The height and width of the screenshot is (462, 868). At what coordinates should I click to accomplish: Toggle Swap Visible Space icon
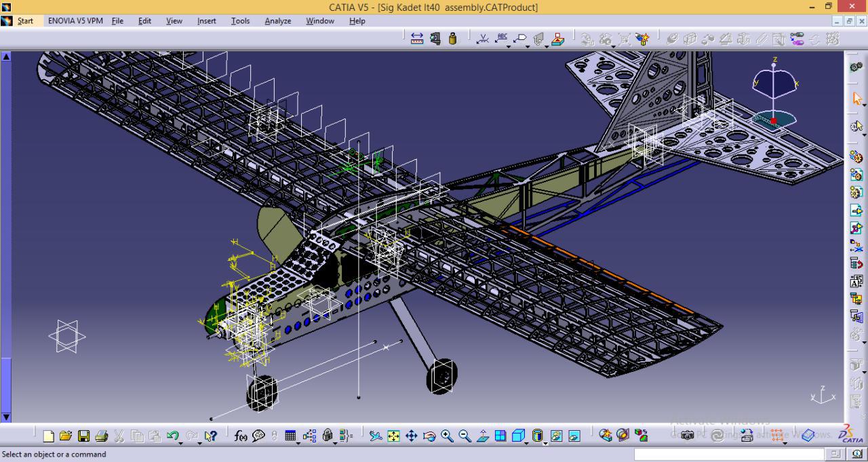point(574,436)
